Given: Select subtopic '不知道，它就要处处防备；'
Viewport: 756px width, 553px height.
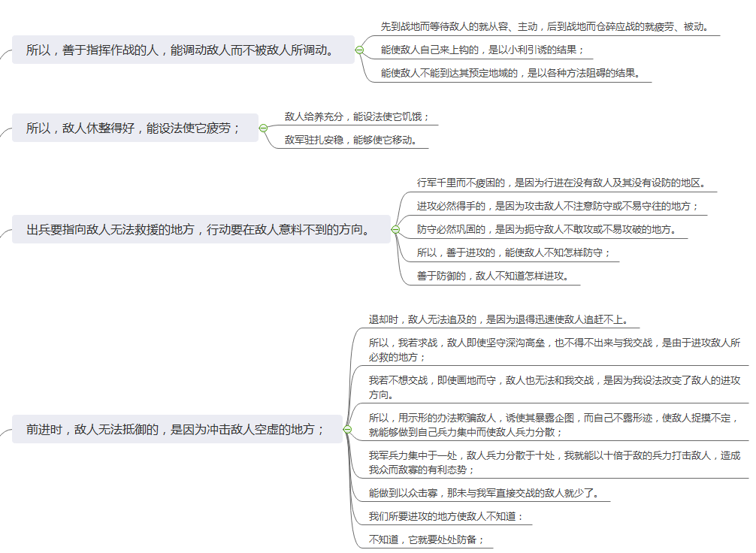Looking at the screenshot, I should [x=426, y=539].
